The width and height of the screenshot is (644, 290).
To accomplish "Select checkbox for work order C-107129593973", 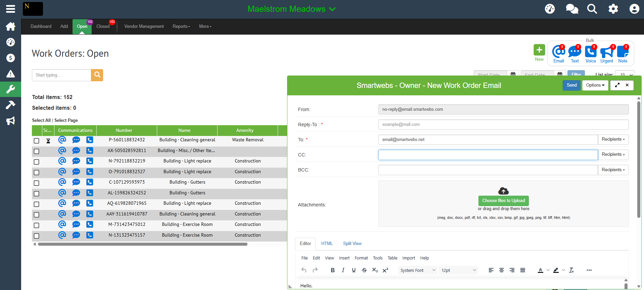I will [37, 183].
